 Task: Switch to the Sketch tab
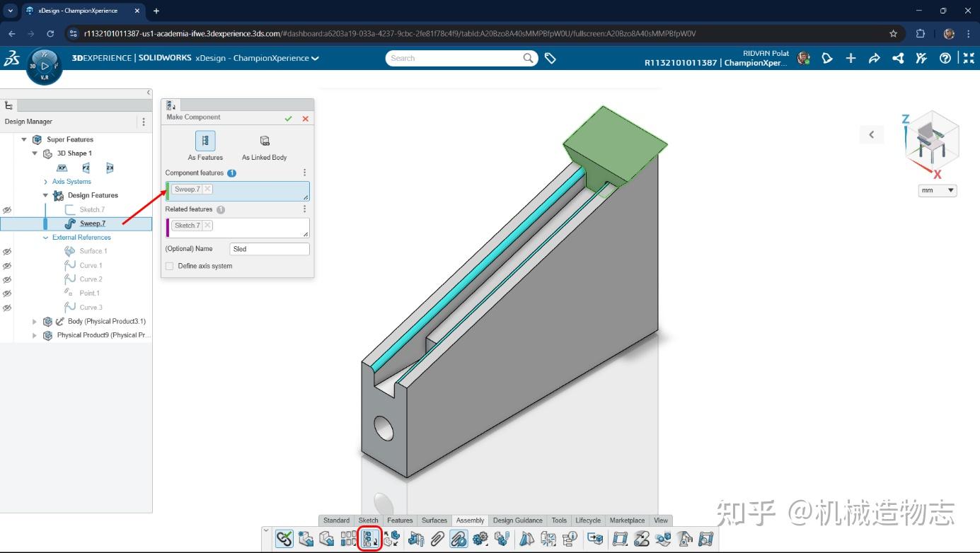pyautogui.click(x=368, y=520)
